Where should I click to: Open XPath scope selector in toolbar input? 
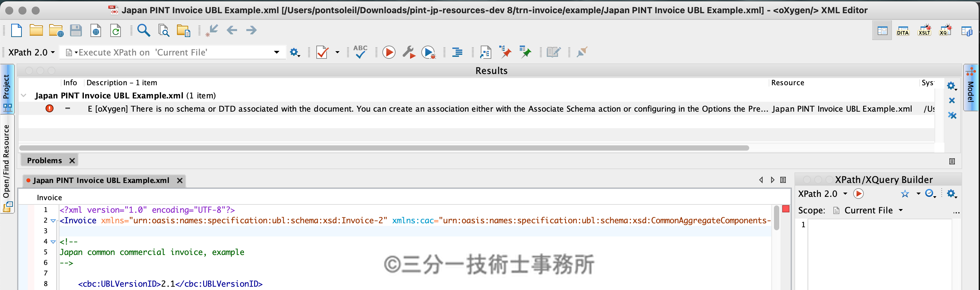point(72,53)
